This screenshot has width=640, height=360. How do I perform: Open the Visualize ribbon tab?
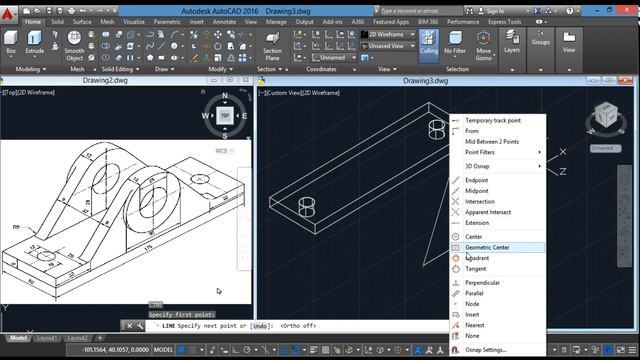pyautogui.click(x=134, y=22)
